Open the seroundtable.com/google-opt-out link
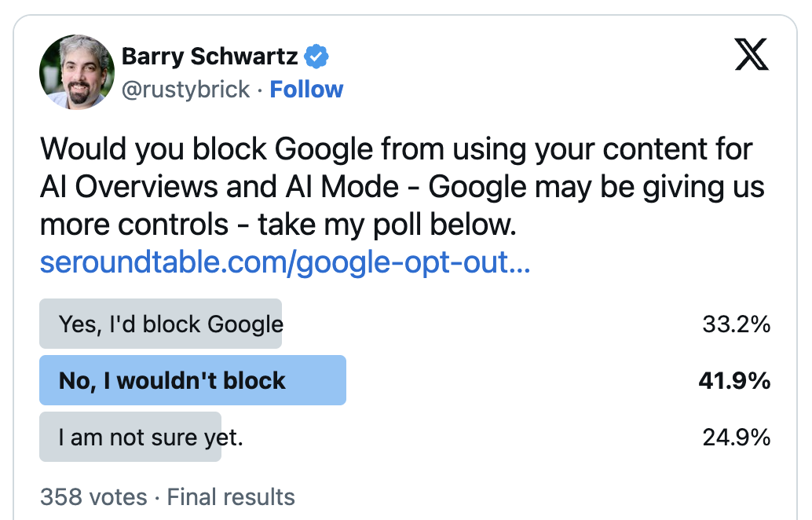This screenshot has width=812, height=520. tap(284, 265)
